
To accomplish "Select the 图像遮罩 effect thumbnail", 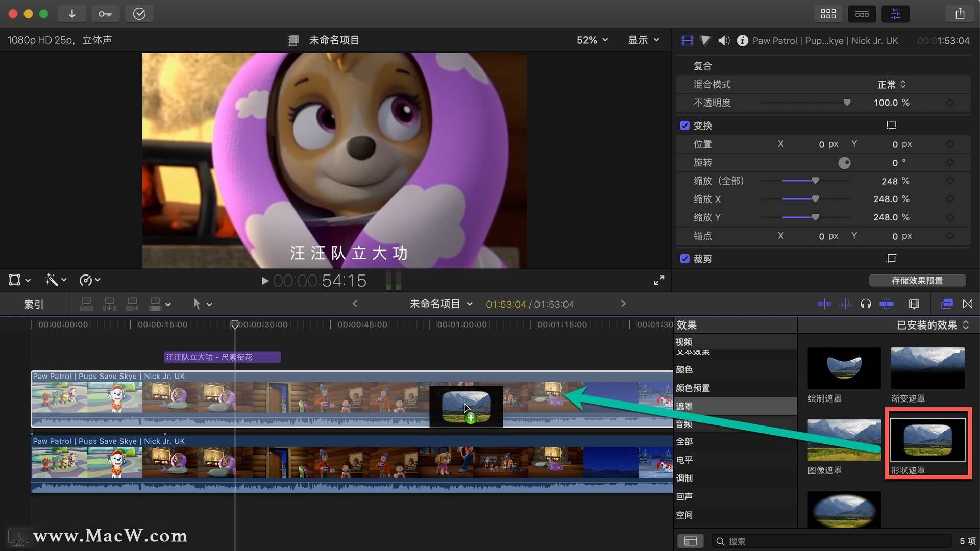I will click(844, 440).
